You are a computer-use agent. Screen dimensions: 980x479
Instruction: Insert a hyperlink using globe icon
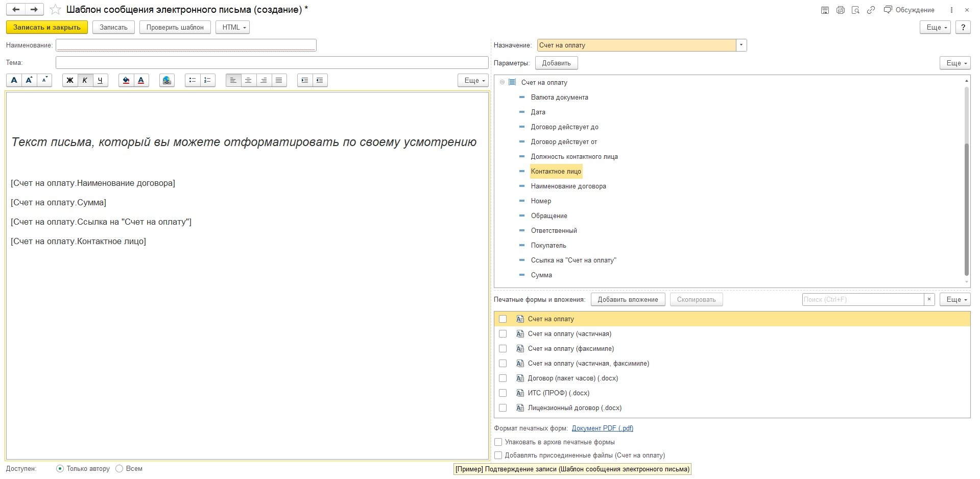166,80
